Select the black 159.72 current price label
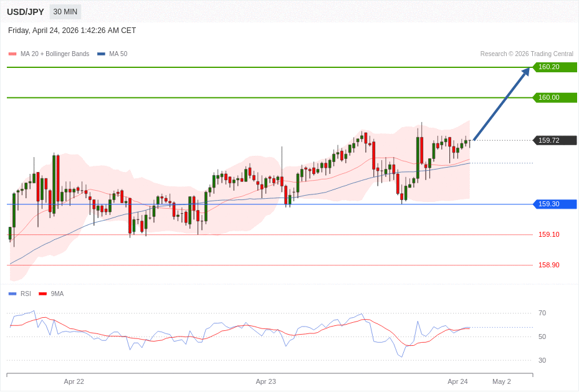579x392 pixels. pos(554,140)
